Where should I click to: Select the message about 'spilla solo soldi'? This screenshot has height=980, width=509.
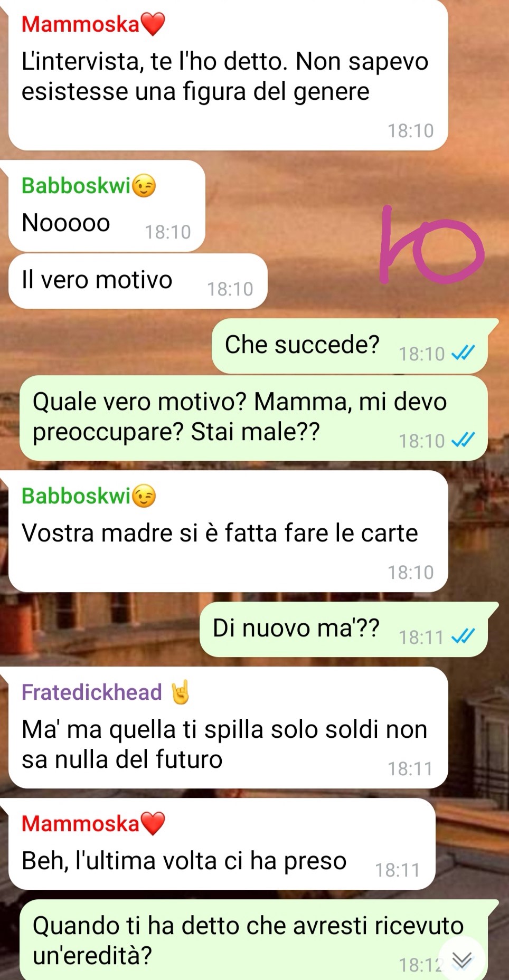[x=228, y=727]
